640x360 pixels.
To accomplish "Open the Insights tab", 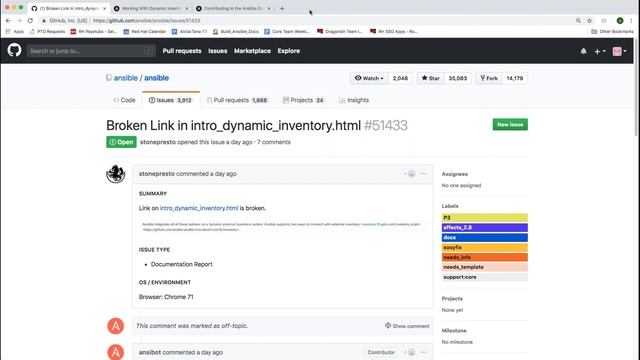I will coord(354,100).
